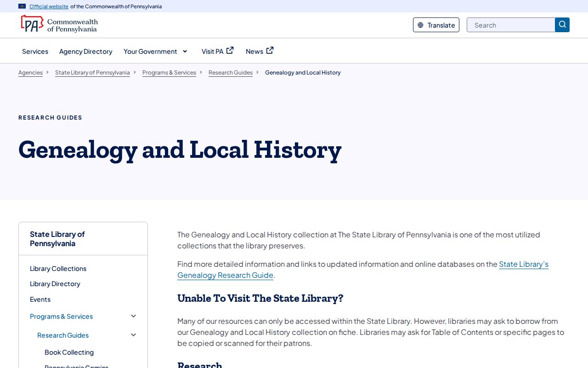Go to Agency Directory
Screen dimensions: 588x368
[x=86, y=51]
